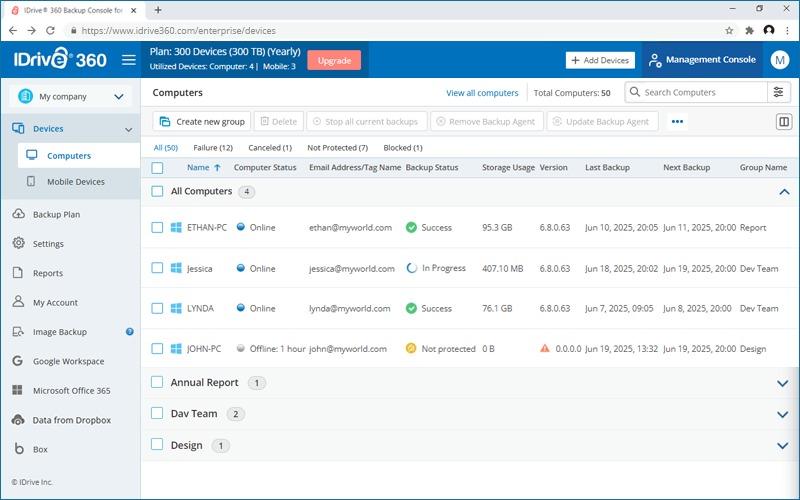This screenshot has width=800, height=500.
Task: Tick the select-all checkbox in header
Action: (157, 168)
